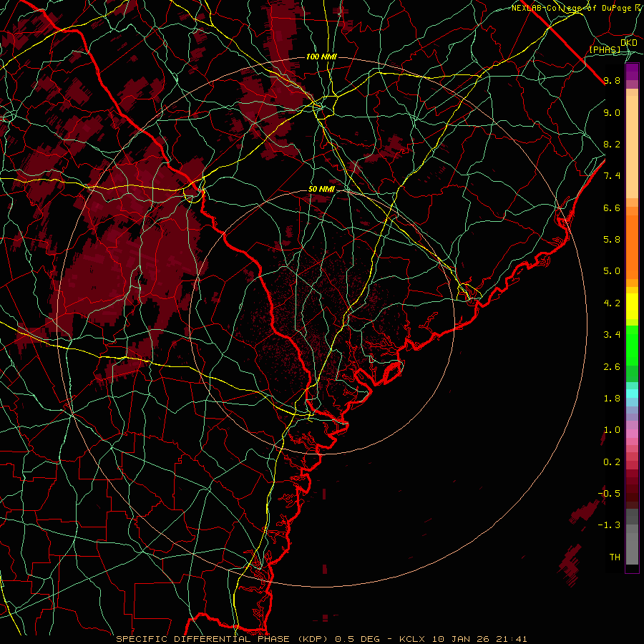Pick the purple segment atop the color bar

pos(632,72)
